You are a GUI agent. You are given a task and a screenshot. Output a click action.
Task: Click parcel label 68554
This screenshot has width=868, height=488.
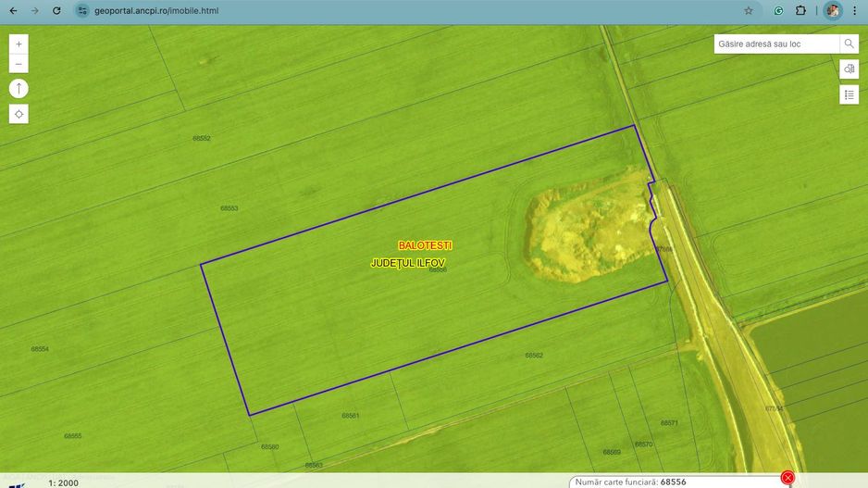coord(40,349)
